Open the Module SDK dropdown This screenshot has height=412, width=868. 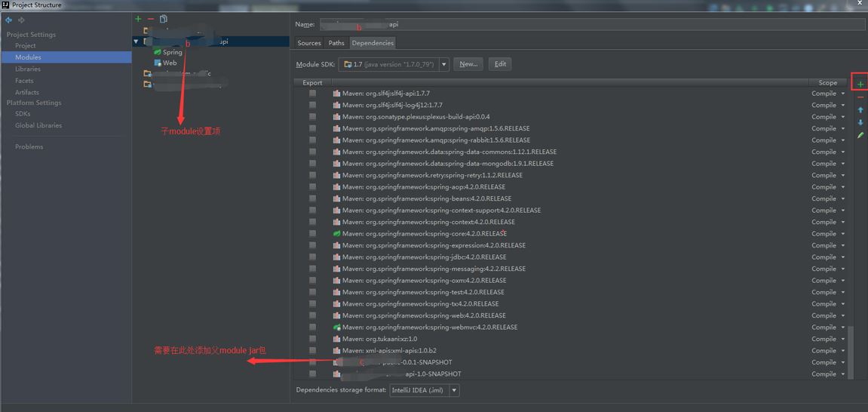[x=443, y=65]
